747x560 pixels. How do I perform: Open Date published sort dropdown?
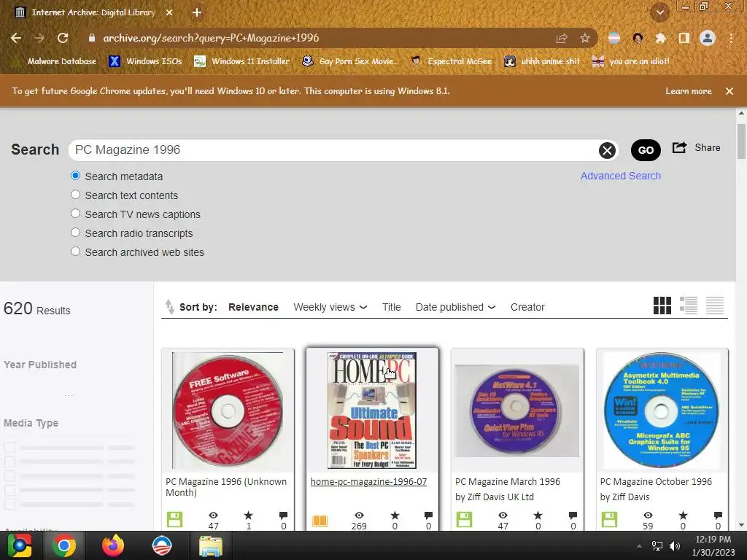[455, 307]
